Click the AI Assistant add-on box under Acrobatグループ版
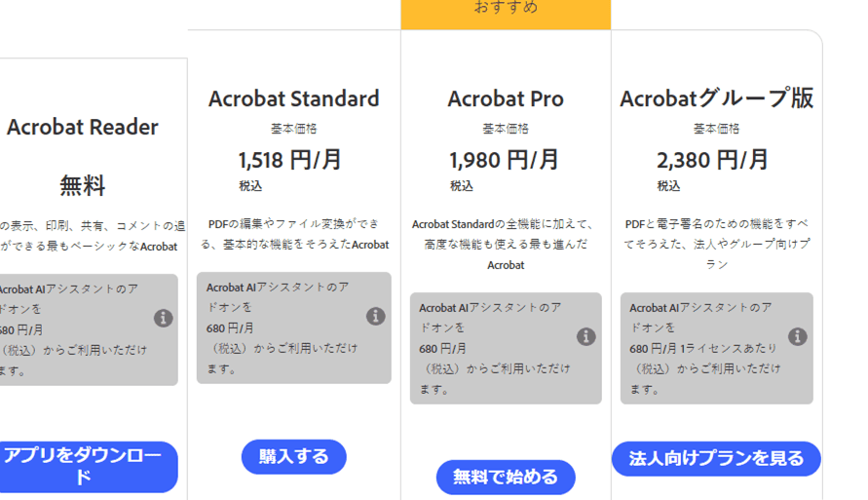Viewport: 868px width, 500px height. pos(705,348)
